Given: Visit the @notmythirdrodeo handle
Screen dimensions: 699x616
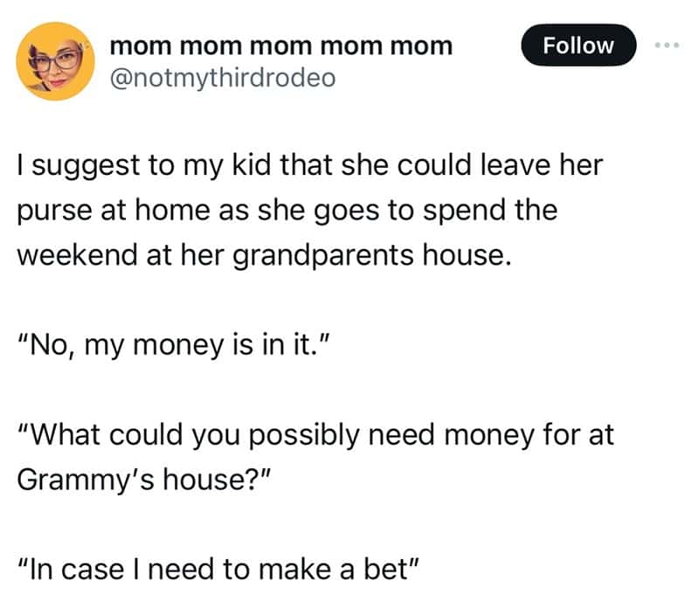Looking at the screenshot, I should tap(223, 78).
